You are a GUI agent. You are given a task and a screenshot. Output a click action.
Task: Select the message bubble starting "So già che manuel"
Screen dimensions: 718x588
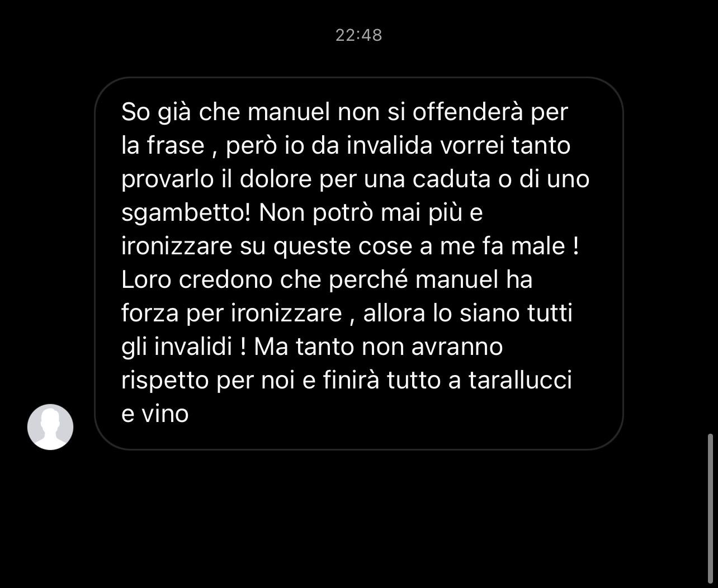(x=359, y=263)
